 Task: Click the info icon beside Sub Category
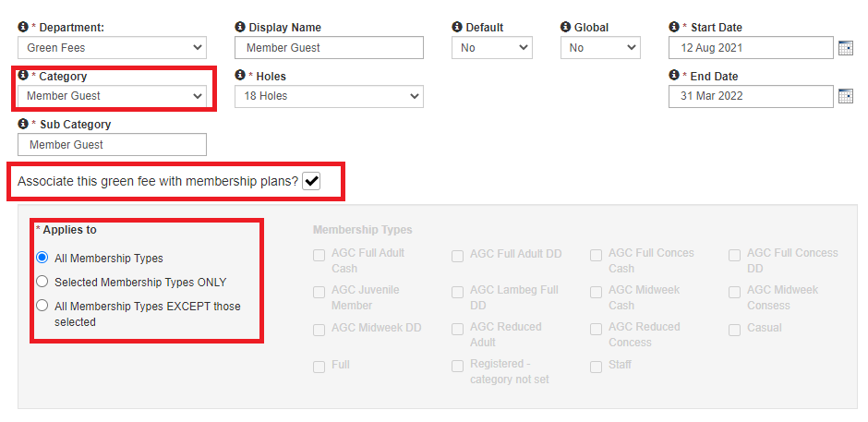23,123
